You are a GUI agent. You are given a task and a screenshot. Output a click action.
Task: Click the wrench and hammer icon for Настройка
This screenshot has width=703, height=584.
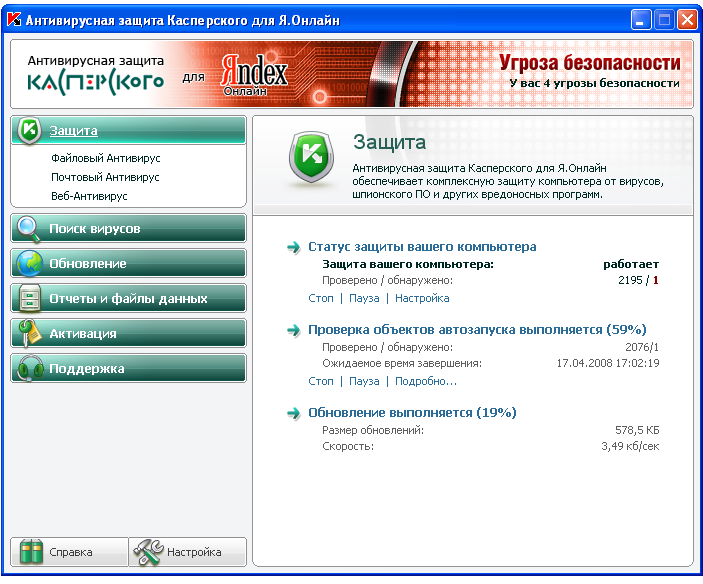(148, 552)
